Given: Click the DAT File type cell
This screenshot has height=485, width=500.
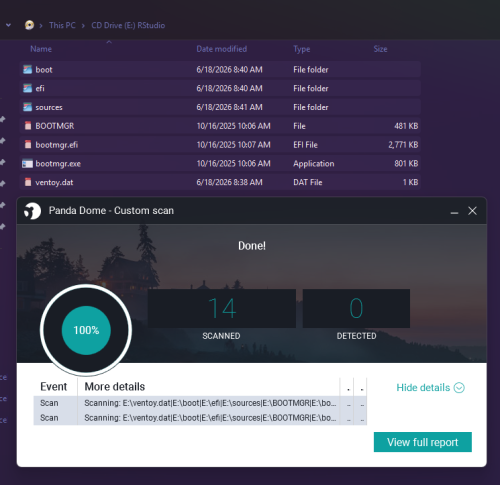Looking at the screenshot, I should (x=308, y=182).
